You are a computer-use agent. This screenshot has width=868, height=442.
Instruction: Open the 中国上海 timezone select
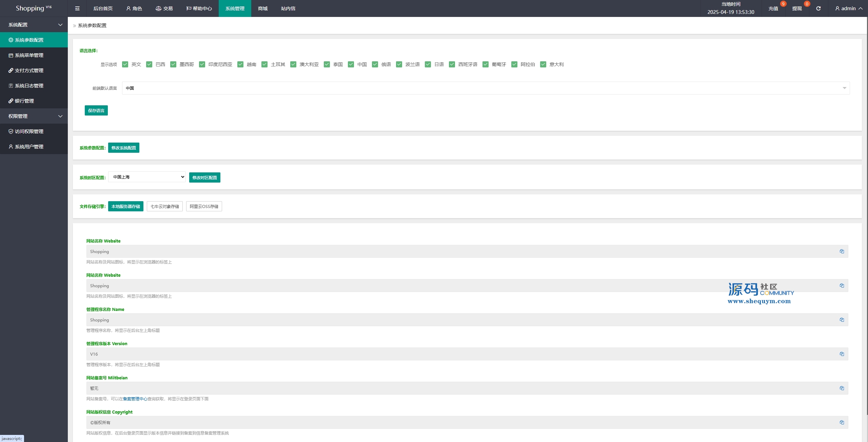click(x=147, y=177)
